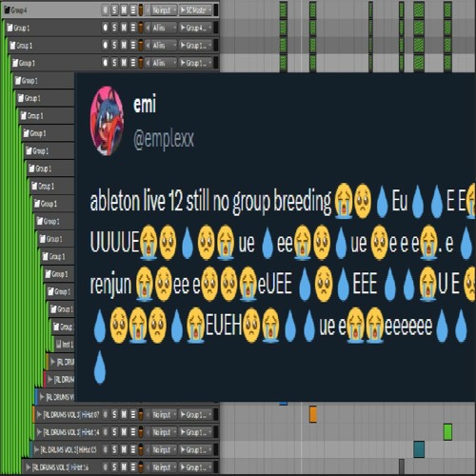This screenshot has height=476, width=476.
Task: Show automation lanes for Group 4 track
Action: (x=133, y=10)
